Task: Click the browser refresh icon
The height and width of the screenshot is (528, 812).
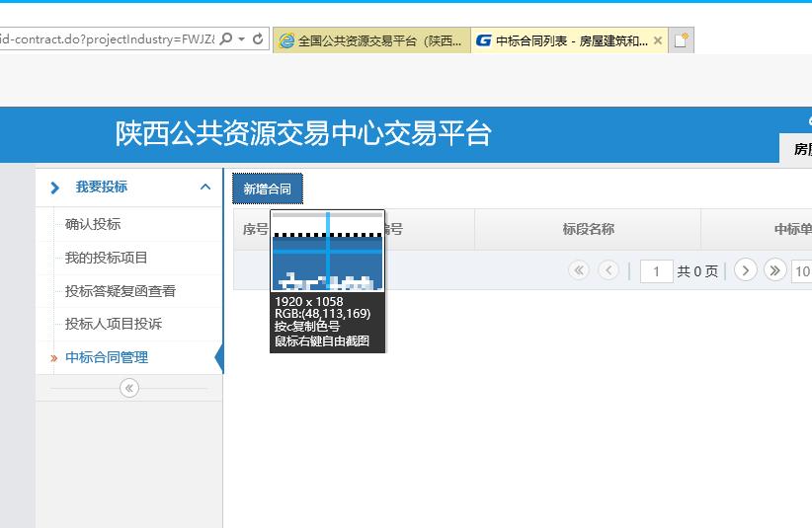Action: pos(258,39)
